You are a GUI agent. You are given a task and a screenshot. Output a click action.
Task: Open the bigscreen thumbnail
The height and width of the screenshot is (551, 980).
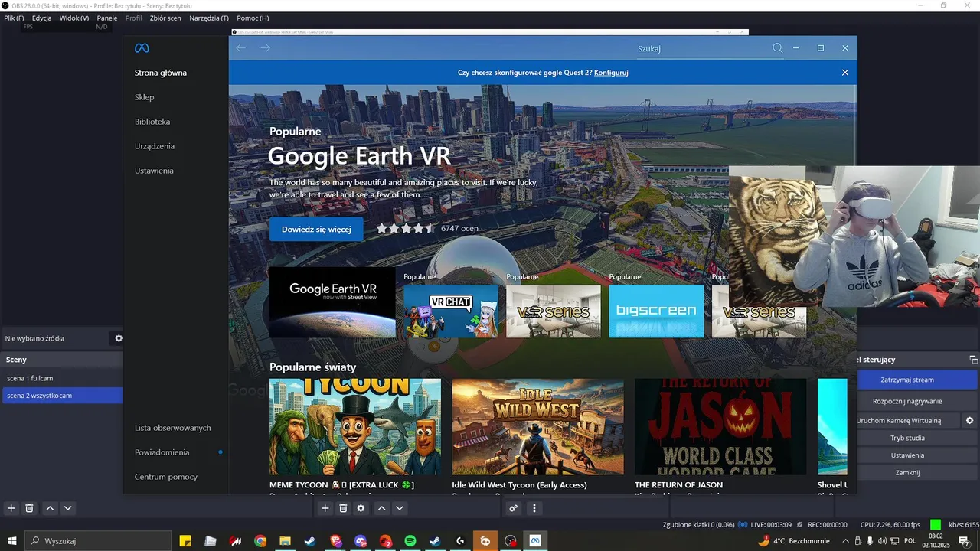coord(656,311)
